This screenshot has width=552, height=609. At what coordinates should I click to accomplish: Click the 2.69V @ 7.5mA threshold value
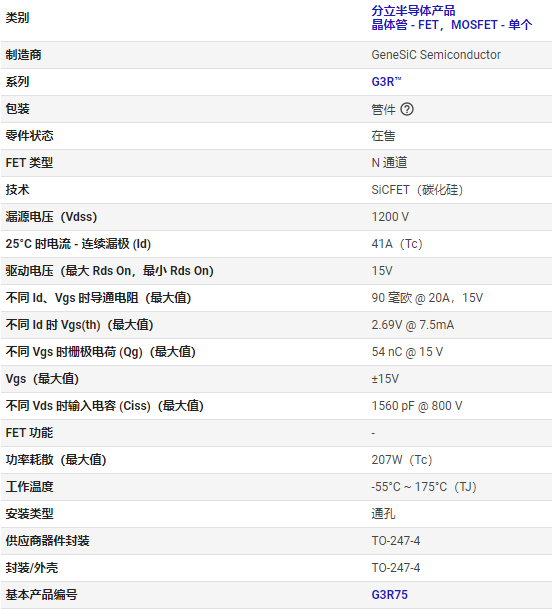[x=413, y=325]
